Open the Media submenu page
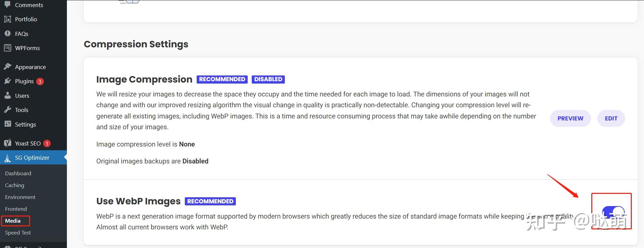This screenshot has height=248, width=644. 13,221
